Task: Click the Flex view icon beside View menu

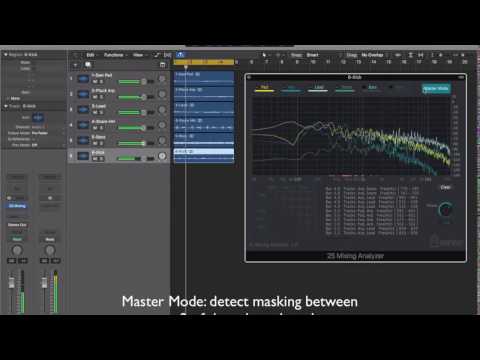Action: click(x=168, y=55)
